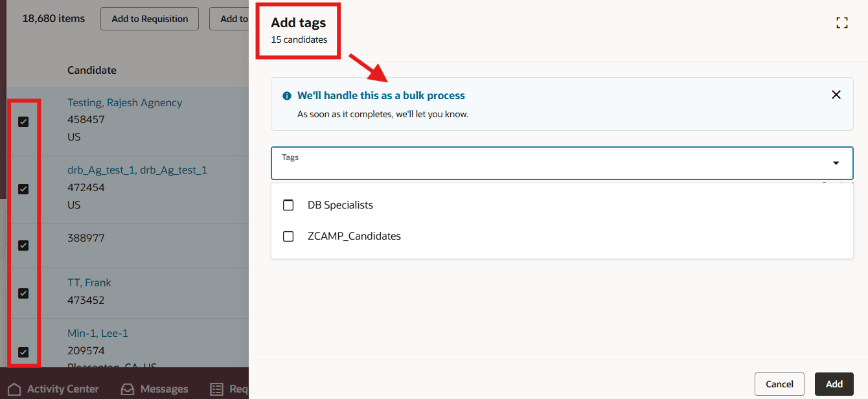This screenshot has height=399, width=868.
Task: Check the DB Specialists tag
Action: 288,205
